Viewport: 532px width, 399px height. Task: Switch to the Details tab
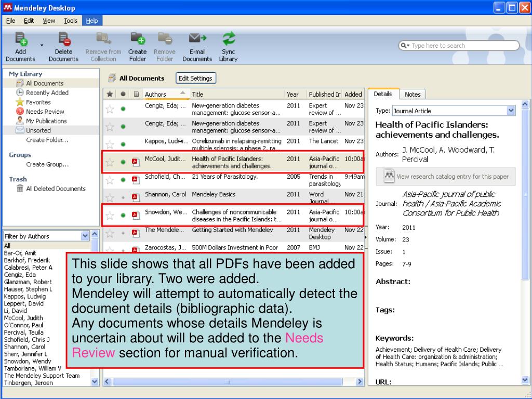click(x=383, y=94)
